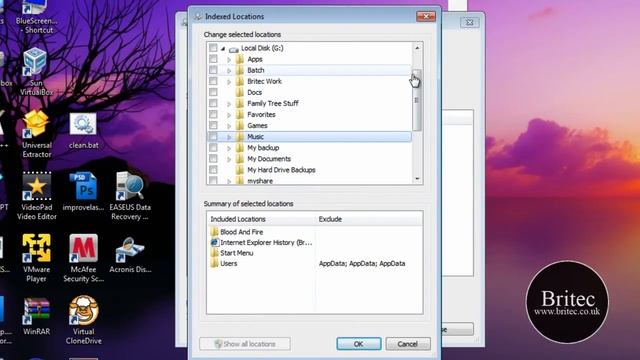Click Show all locations button

pyautogui.click(x=245, y=344)
